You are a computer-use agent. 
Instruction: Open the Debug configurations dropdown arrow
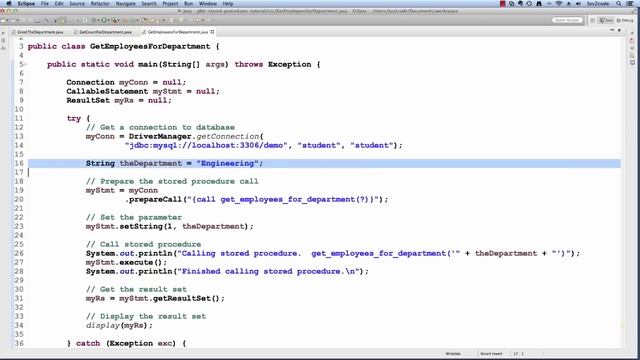98,20
